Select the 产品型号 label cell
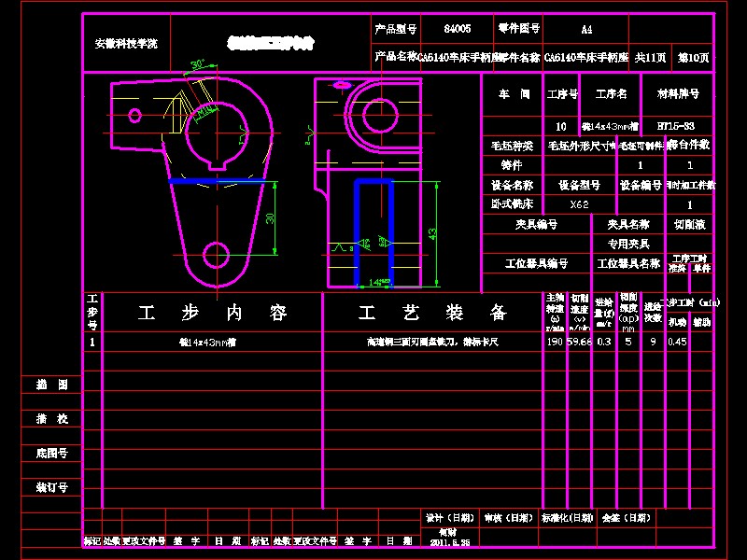 [x=395, y=29]
